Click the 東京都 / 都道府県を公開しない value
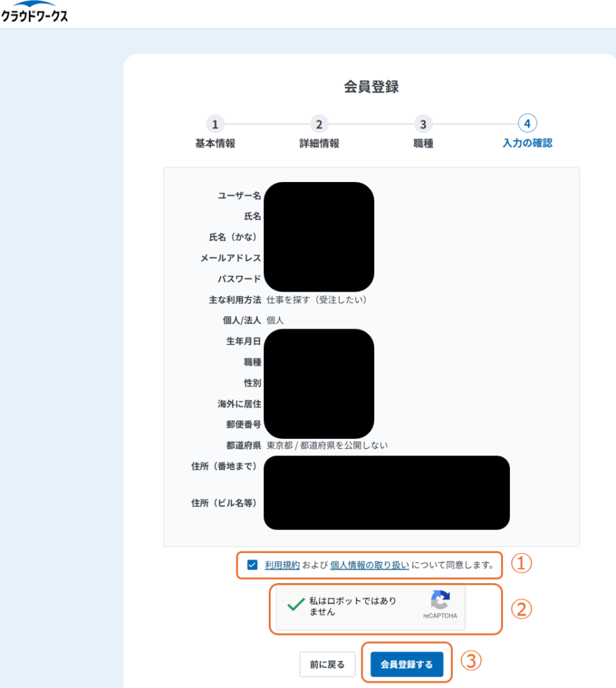Viewport: 616px width, 688px height. tap(327, 445)
